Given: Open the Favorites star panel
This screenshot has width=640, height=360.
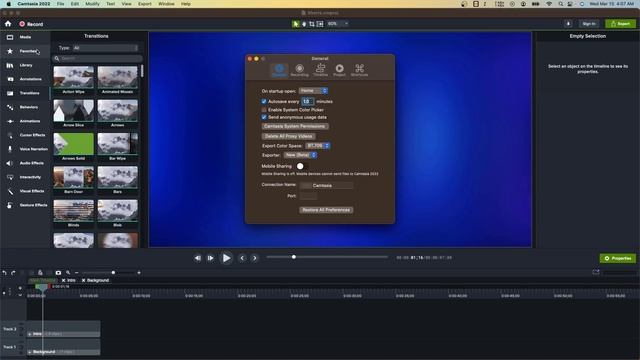Looking at the screenshot, I should pos(10,51).
